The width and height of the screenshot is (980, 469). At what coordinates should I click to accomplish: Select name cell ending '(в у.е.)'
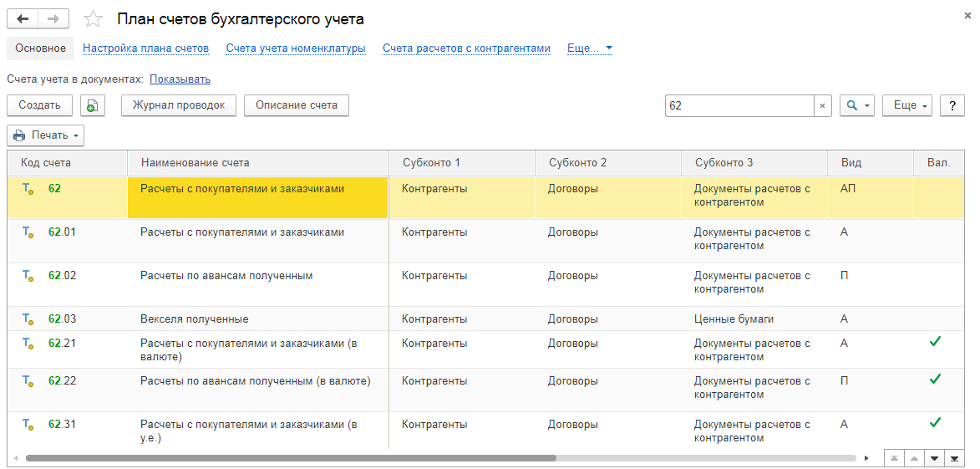pyautogui.click(x=258, y=431)
